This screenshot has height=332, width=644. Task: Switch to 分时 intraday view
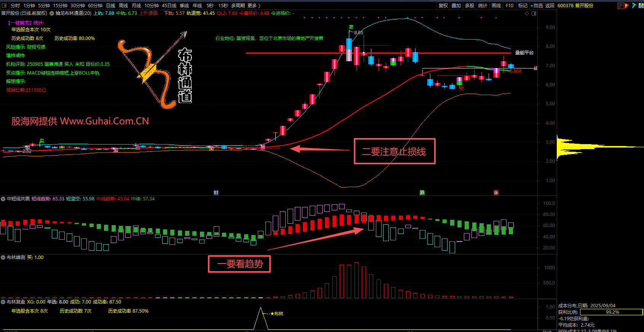pos(15,6)
